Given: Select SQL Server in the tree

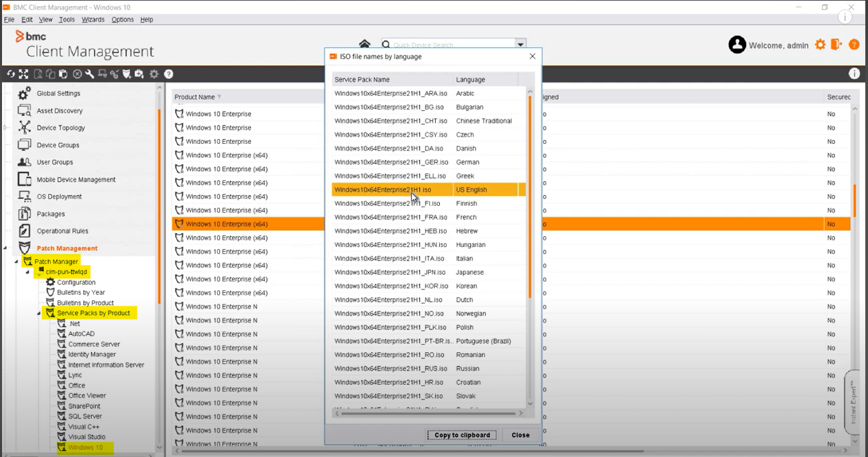Looking at the screenshot, I should click(x=85, y=416).
